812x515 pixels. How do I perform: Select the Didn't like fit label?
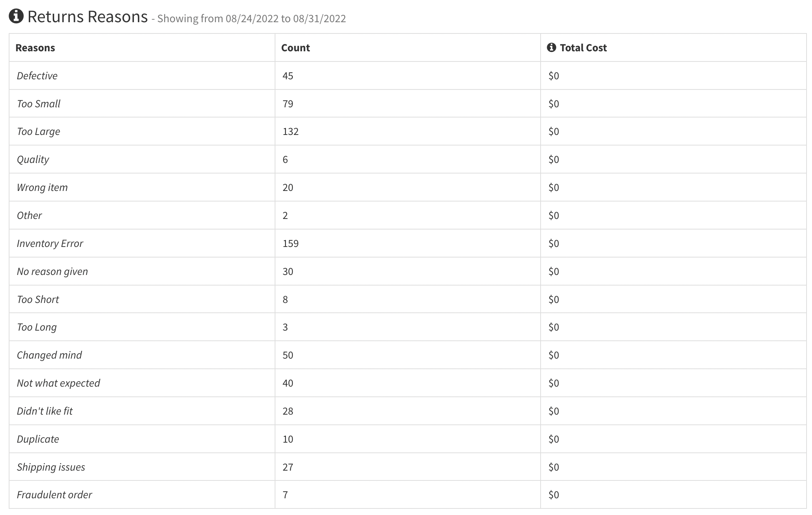click(45, 411)
